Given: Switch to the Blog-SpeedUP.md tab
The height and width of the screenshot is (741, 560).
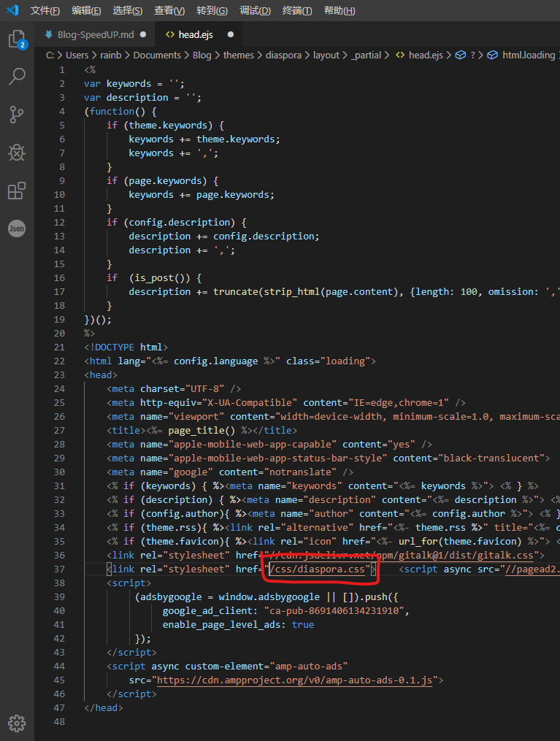Looking at the screenshot, I should (95, 34).
